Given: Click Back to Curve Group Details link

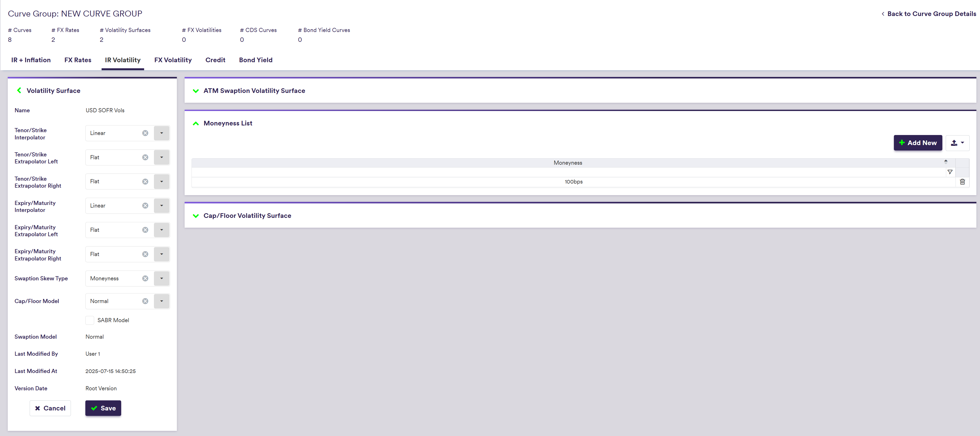Looking at the screenshot, I should [931, 14].
